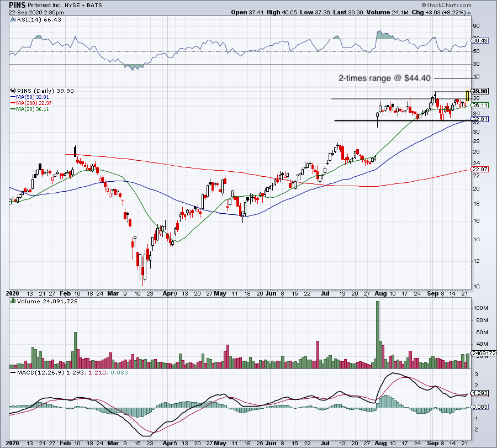Click the 36.11 price axis tag

[480, 106]
